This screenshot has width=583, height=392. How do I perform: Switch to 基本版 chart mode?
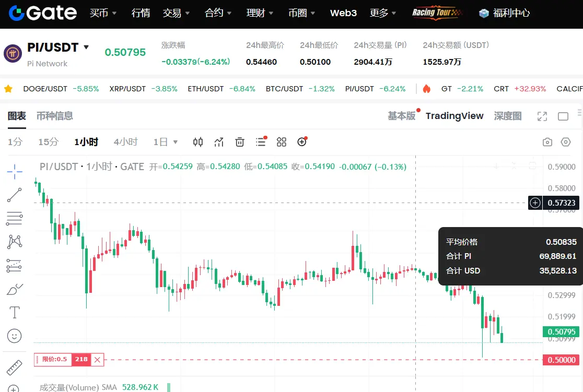click(402, 116)
